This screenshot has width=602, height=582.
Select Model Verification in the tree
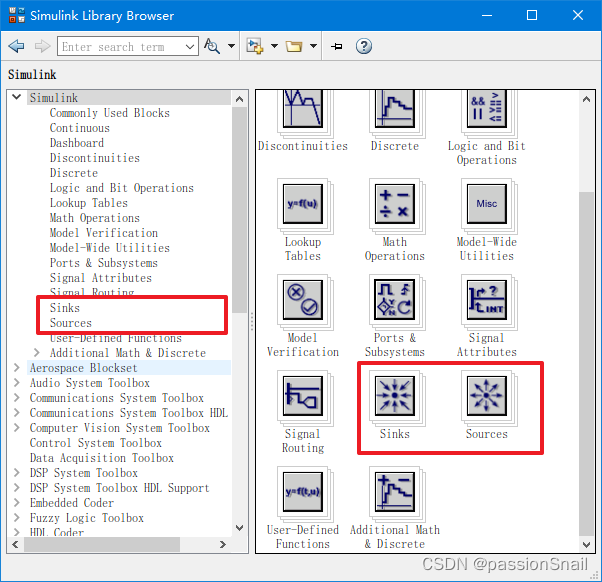point(104,233)
